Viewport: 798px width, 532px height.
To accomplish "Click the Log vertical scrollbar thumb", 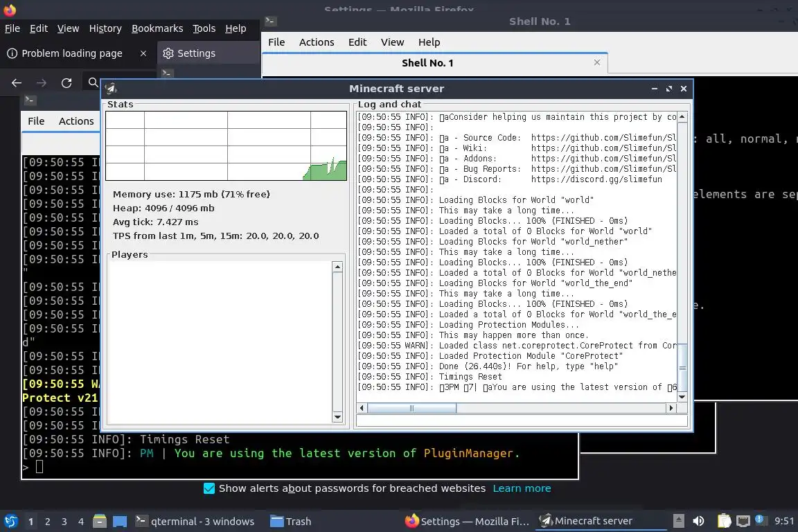I will [x=682, y=368].
